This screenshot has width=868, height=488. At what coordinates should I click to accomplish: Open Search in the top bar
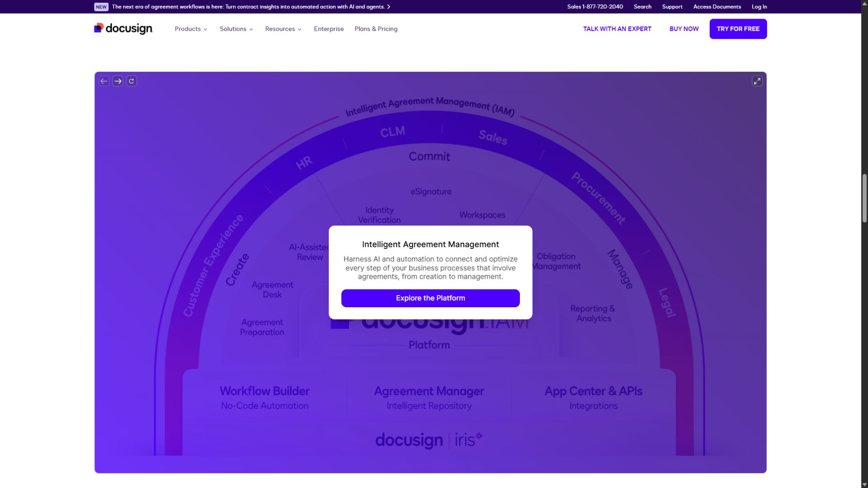point(642,7)
